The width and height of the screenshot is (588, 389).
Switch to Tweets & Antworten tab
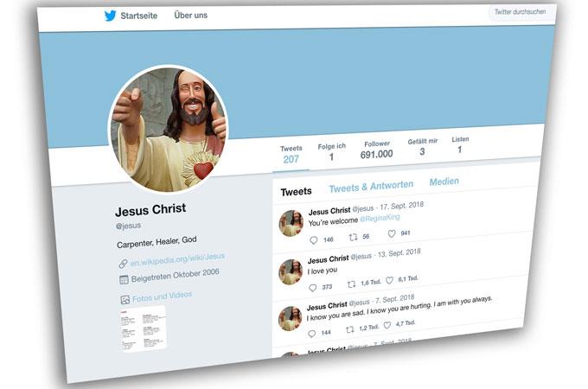click(371, 187)
